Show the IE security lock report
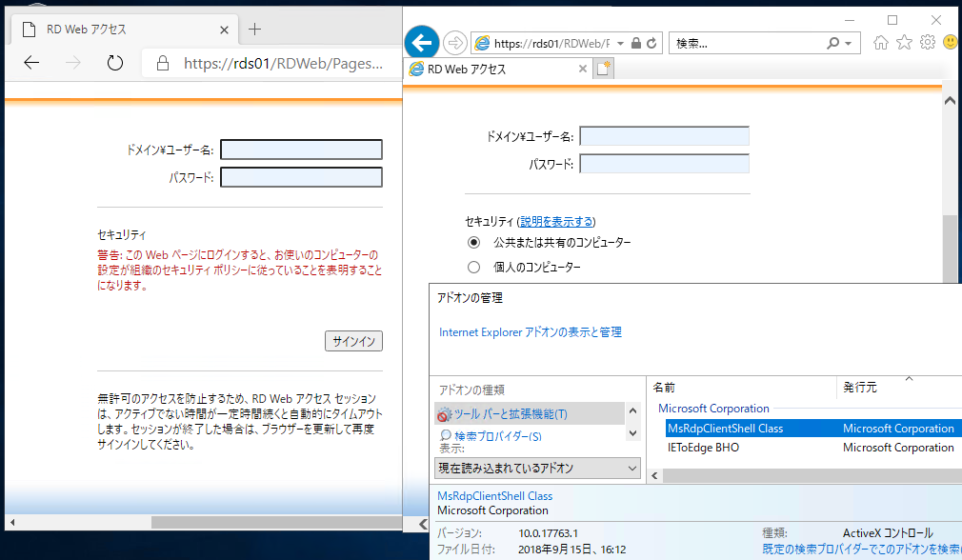The height and width of the screenshot is (560, 962). pyautogui.click(x=636, y=43)
